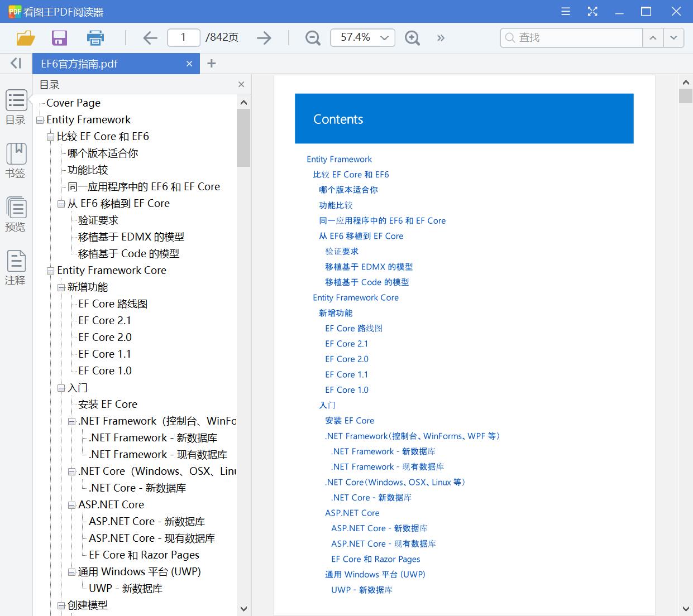Click the document scrollbar thumb

pyautogui.click(x=686, y=96)
